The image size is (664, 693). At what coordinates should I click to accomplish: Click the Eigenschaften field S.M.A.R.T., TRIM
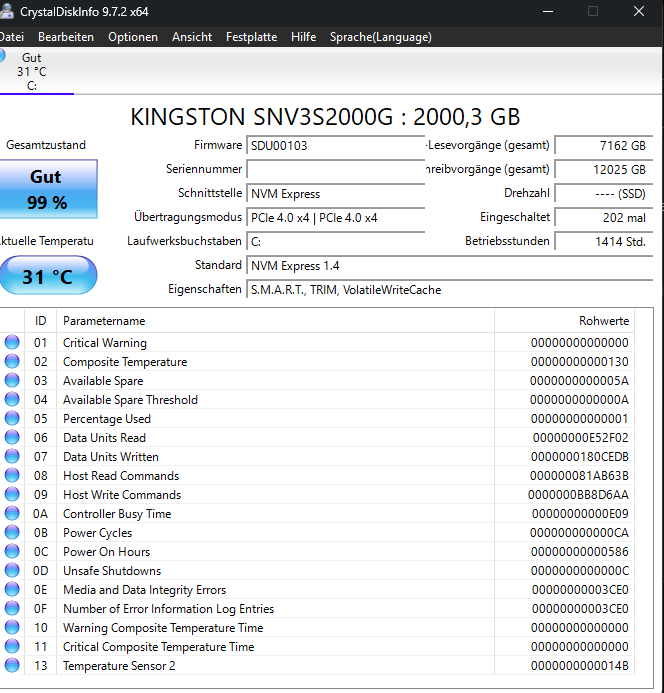449,289
